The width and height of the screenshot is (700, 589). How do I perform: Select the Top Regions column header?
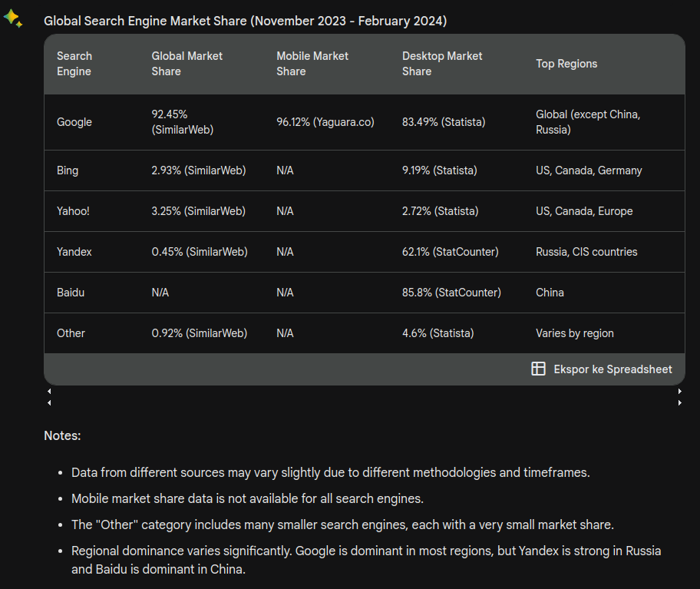point(566,64)
